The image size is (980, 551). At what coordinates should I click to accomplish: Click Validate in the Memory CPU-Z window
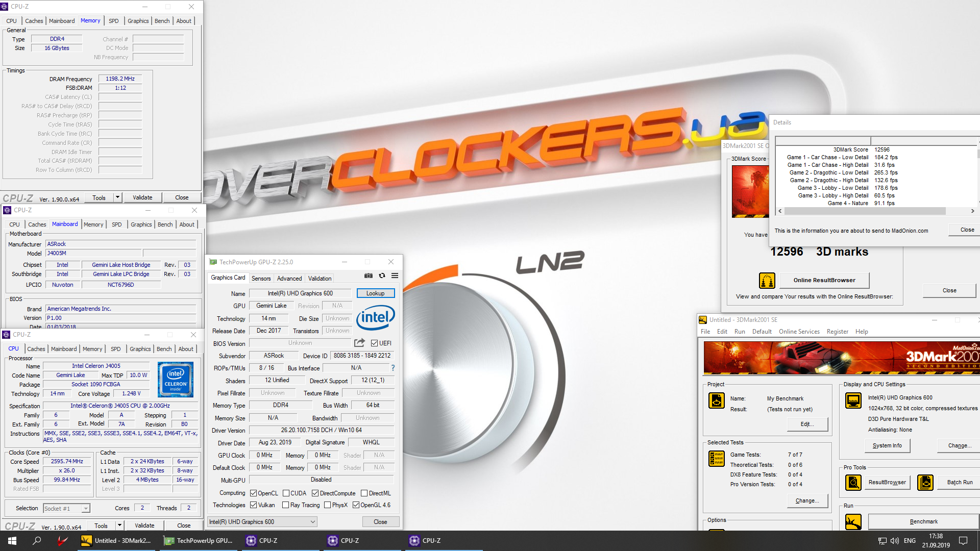click(142, 197)
